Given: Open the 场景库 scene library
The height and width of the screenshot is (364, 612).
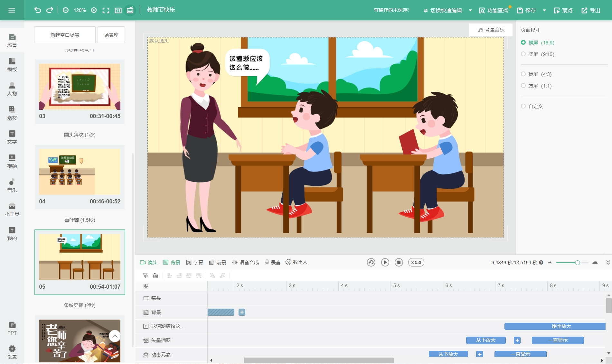Looking at the screenshot, I should (111, 35).
